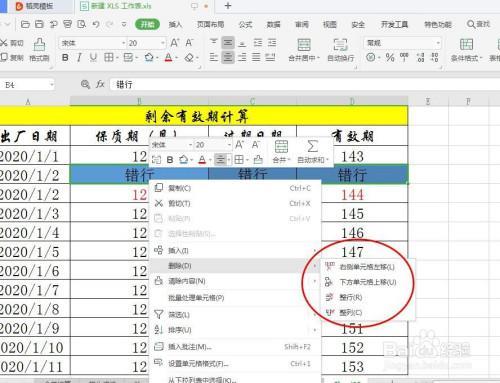The height and width of the screenshot is (383, 500).
Task: Choose Entire Row (整行) in delete submenu
Action: pyautogui.click(x=368, y=297)
